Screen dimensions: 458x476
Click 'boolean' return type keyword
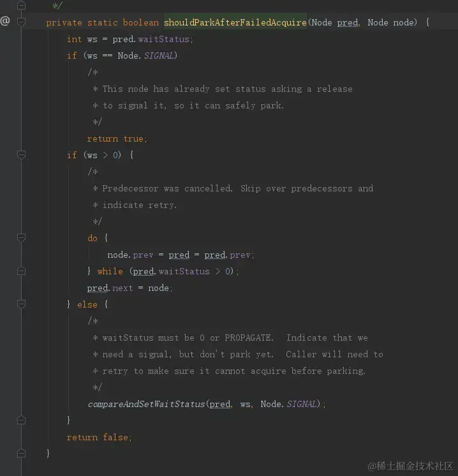coord(141,22)
